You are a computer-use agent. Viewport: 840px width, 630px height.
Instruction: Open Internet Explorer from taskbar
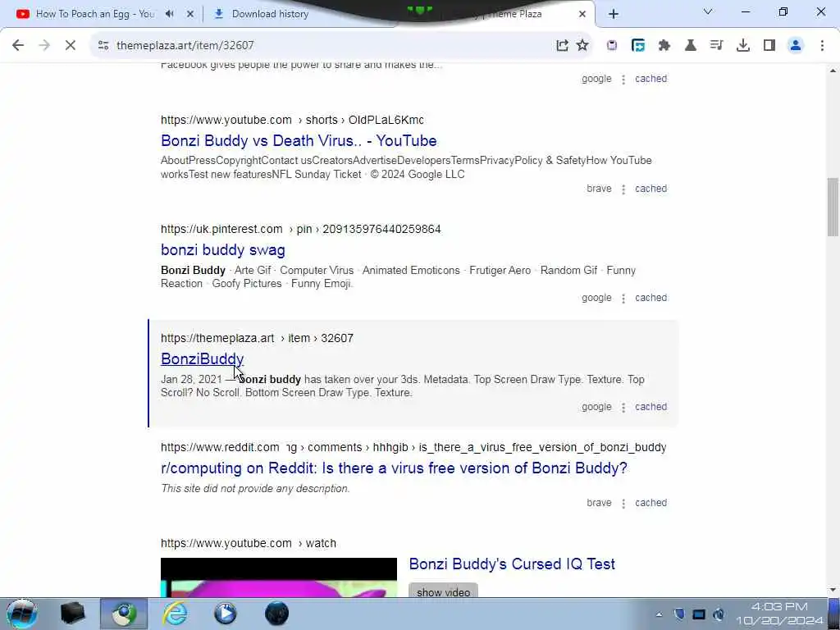(176, 614)
